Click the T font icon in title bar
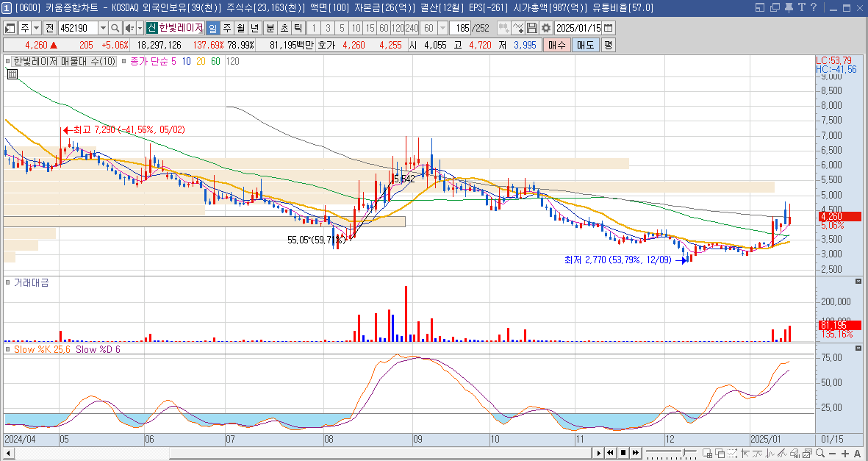Viewport: 868px width, 461px height. coord(801,7)
